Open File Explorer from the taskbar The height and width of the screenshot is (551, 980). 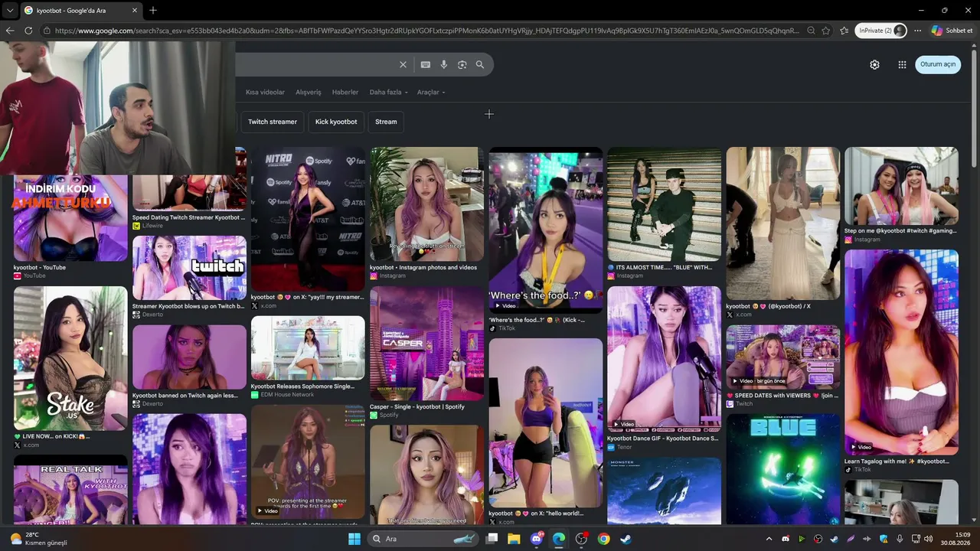point(514,539)
